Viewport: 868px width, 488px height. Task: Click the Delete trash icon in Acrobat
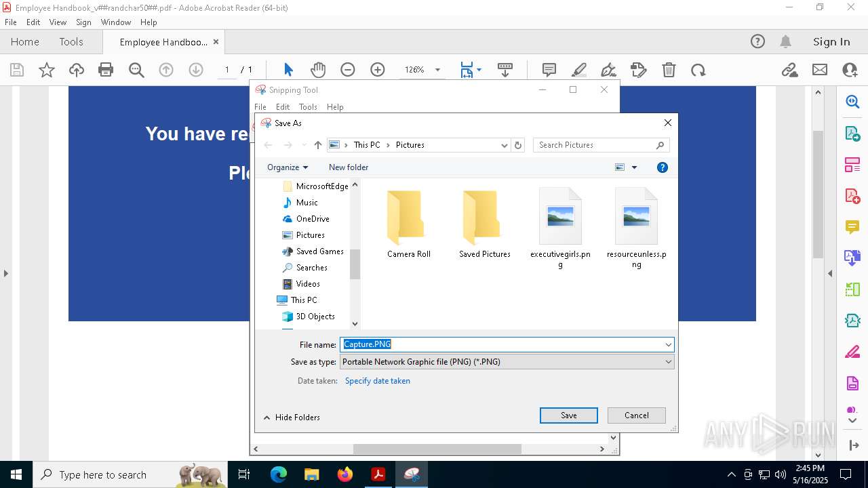click(x=669, y=70)
